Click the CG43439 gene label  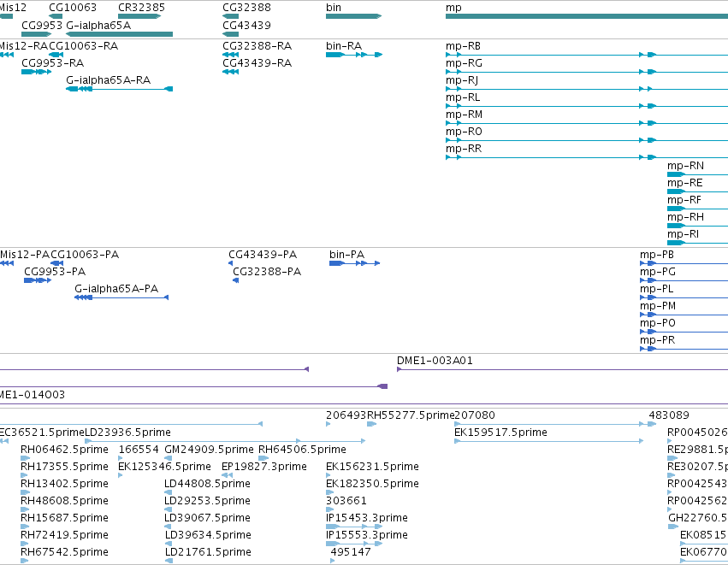246,25
